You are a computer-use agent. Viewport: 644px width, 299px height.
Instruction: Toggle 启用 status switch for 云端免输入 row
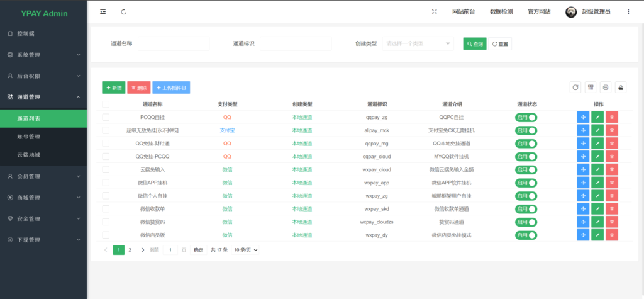(526, 169)
